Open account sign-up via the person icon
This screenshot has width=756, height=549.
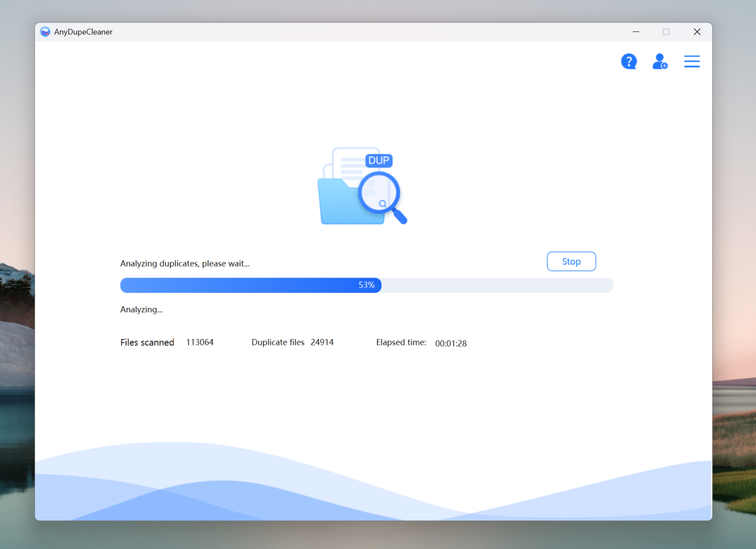(x=660, y=61)
